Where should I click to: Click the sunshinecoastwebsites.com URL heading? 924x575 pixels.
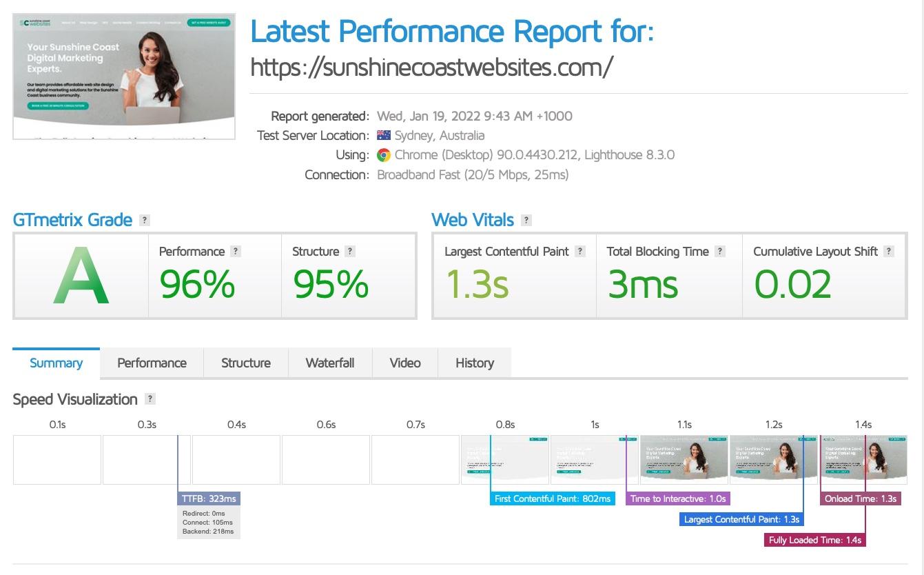(431, 67)
